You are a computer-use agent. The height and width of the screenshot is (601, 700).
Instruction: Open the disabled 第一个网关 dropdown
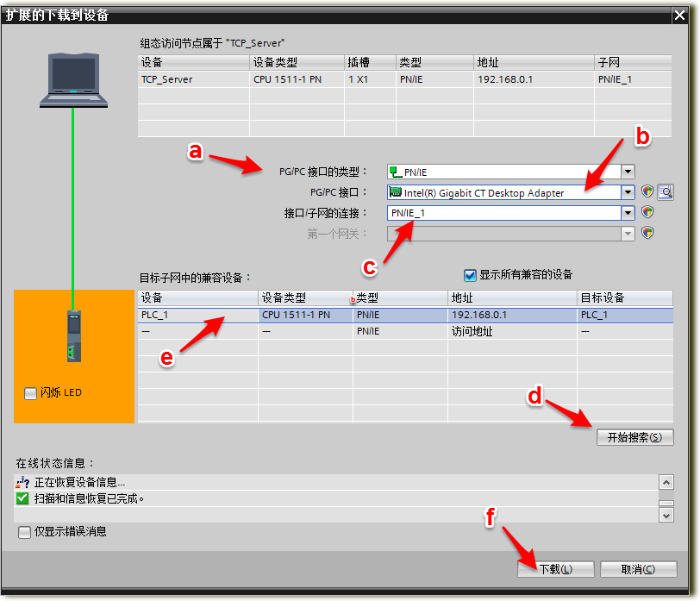point(628,234)
